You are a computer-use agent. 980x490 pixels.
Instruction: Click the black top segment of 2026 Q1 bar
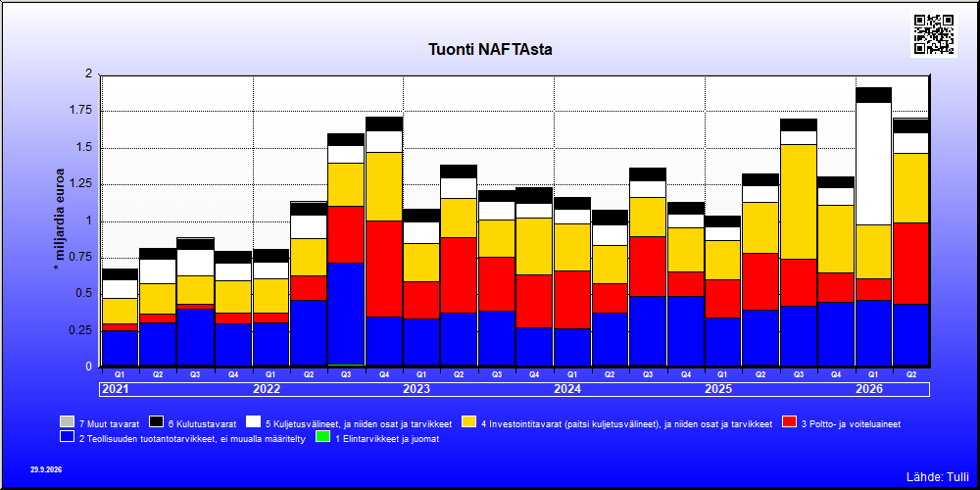(874, 95)
